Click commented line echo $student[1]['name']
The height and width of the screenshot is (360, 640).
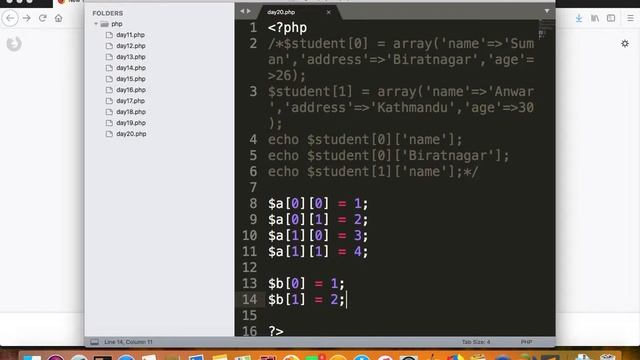click(x=373, y=171)
